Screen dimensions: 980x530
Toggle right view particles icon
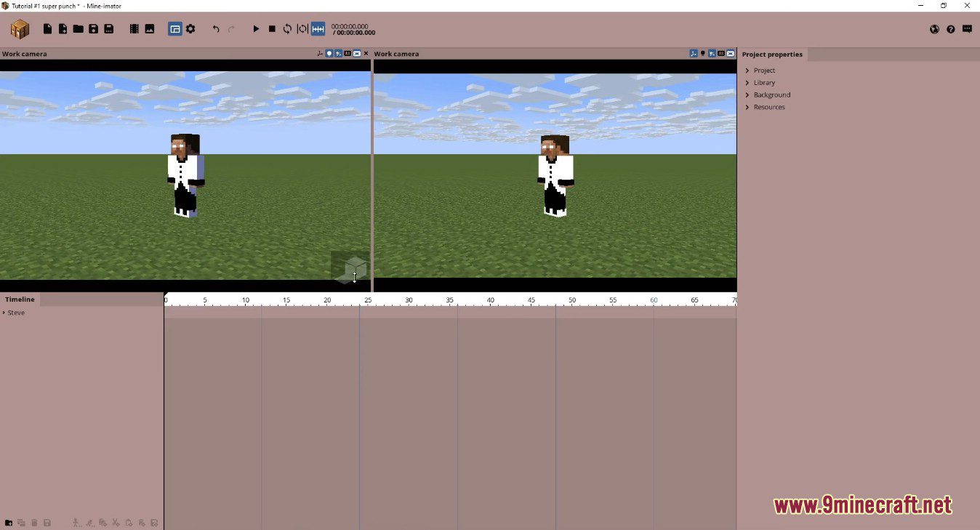pos(712,54)
